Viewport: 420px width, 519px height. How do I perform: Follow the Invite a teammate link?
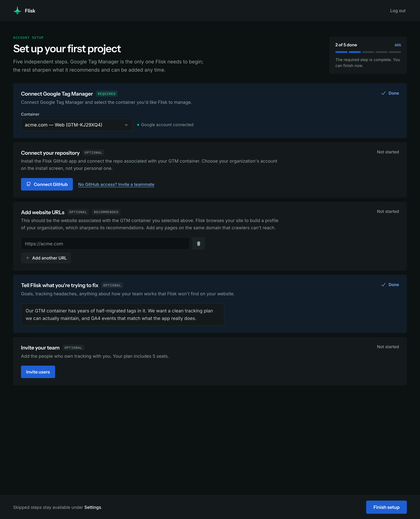point(116,184)
